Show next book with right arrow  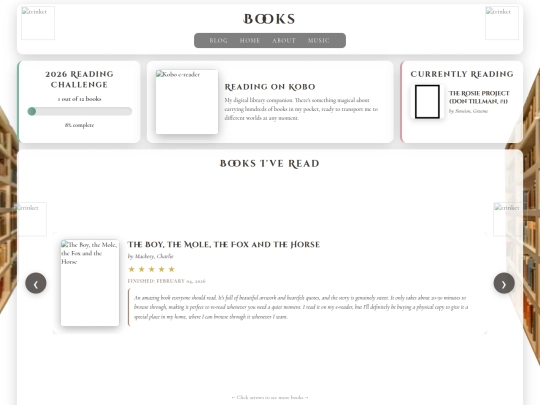point(504,283)
